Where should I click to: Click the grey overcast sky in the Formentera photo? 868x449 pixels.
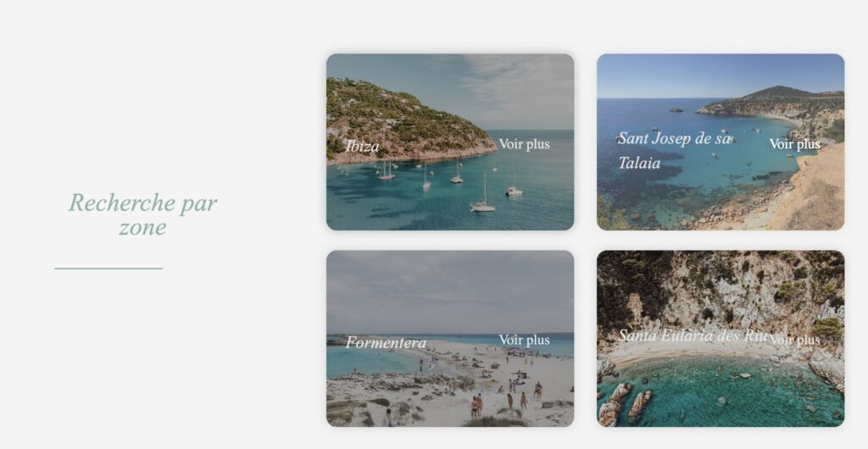[449, 292]
